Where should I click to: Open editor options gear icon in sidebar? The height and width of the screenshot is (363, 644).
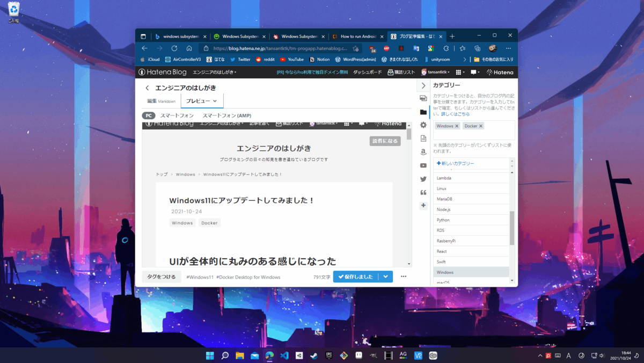[423, 125]
